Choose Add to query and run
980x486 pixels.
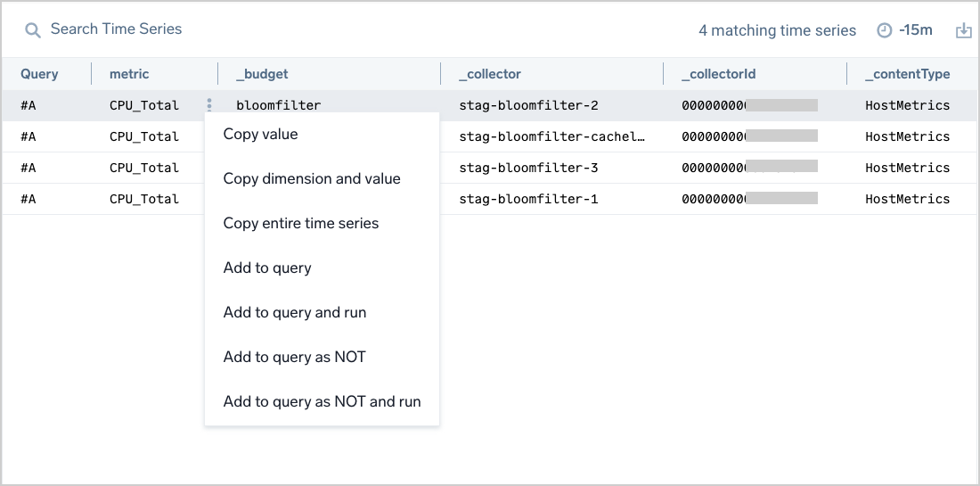294,313
